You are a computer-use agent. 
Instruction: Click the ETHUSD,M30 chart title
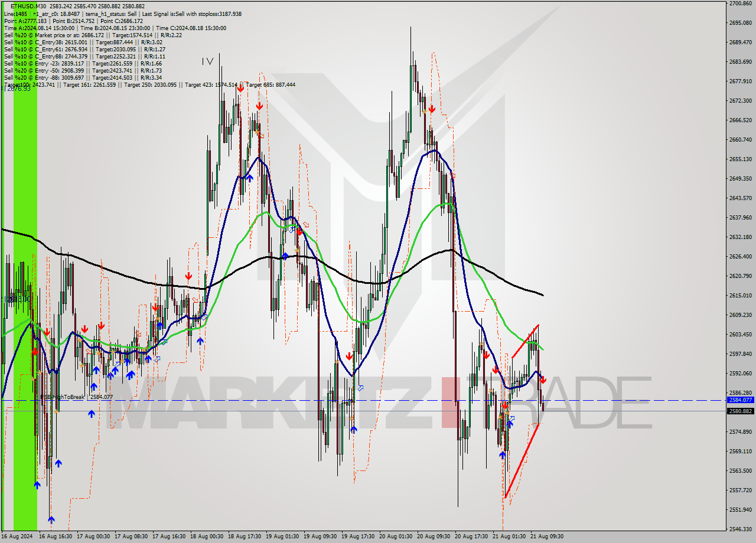pos(29,6)
